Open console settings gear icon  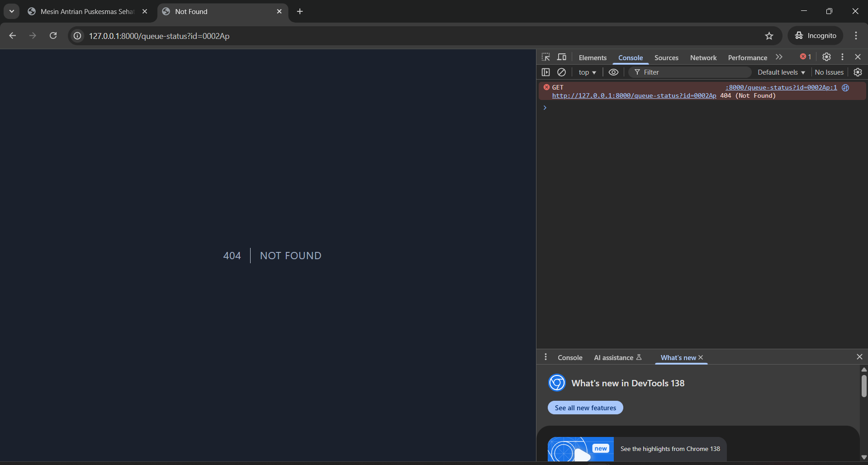[858, 72]
